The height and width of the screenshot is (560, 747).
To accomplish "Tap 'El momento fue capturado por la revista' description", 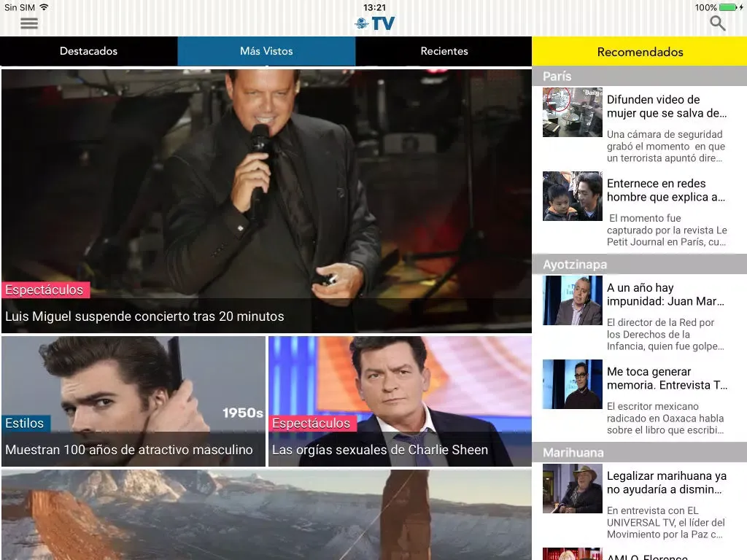I will click(667, 230).
